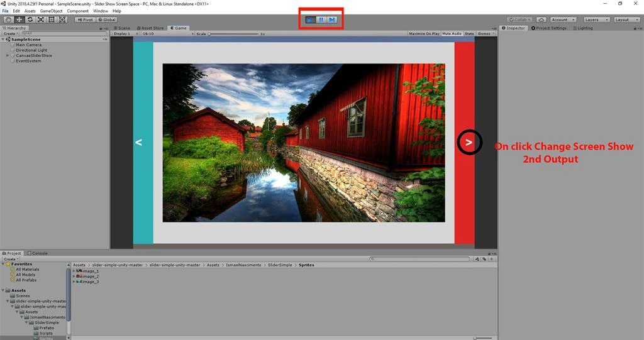Select the Game tab
Screen dimensions: 644x340
pyautogui.click(x=179, y=28)
